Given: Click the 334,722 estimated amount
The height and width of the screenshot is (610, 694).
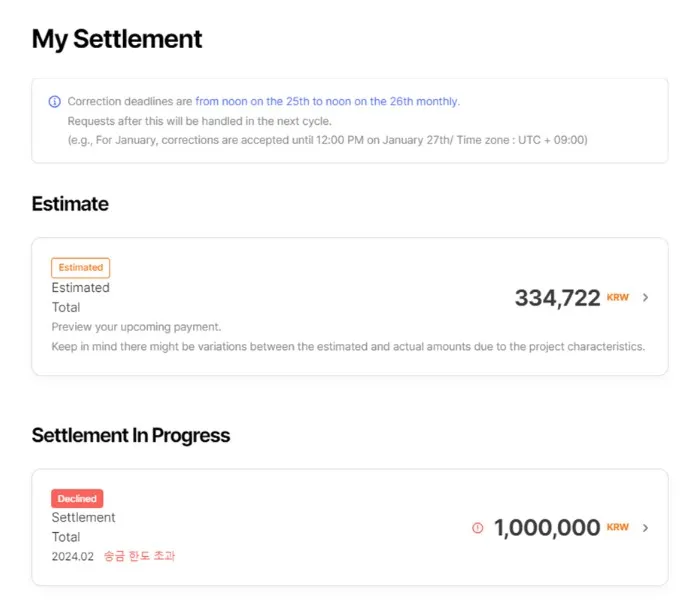Looking at the screenshot, I should pos(557,297).
